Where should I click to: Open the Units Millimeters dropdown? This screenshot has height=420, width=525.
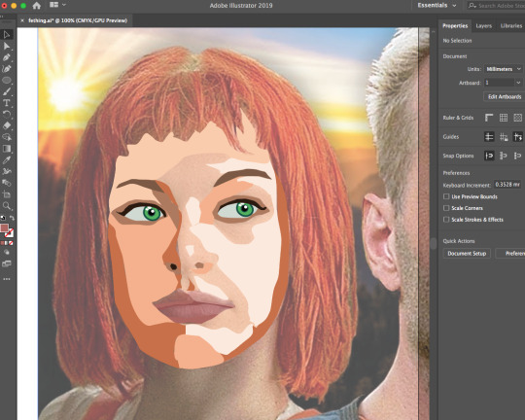504,69
